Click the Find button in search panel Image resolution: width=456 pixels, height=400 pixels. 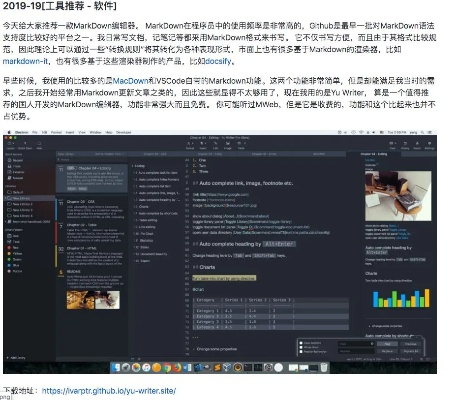point(387,344)
